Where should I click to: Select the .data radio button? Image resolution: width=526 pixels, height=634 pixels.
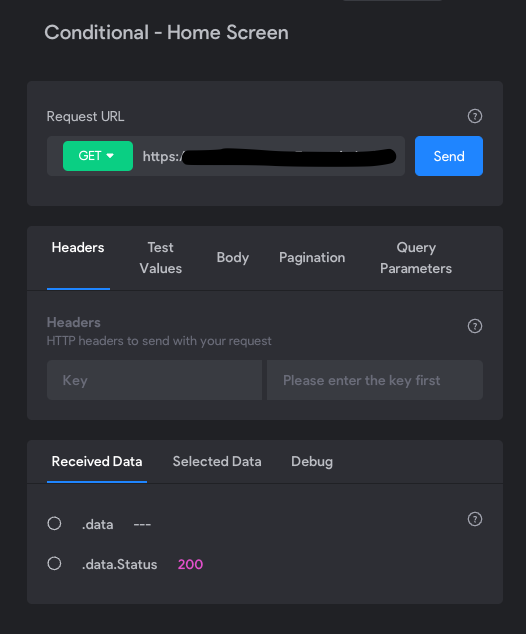54,524
